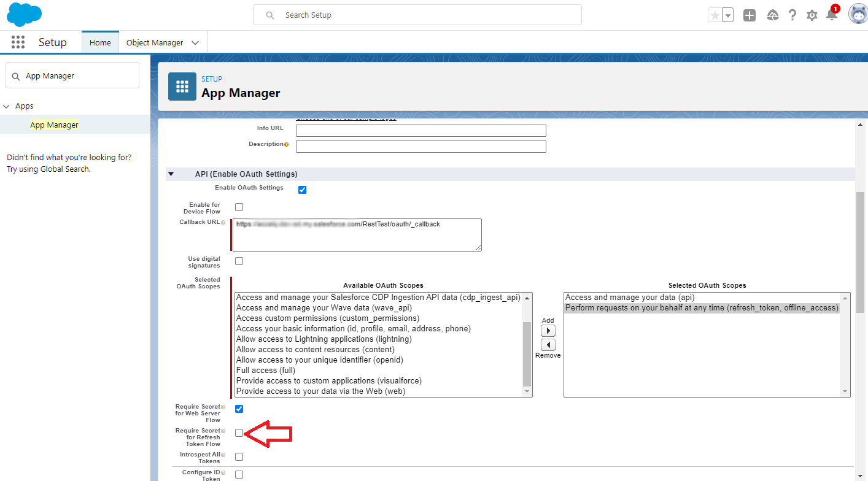868x481 pixels.
Task: Select Salesforce CDP Ingestion API data scope
Action: coord(378,297)
